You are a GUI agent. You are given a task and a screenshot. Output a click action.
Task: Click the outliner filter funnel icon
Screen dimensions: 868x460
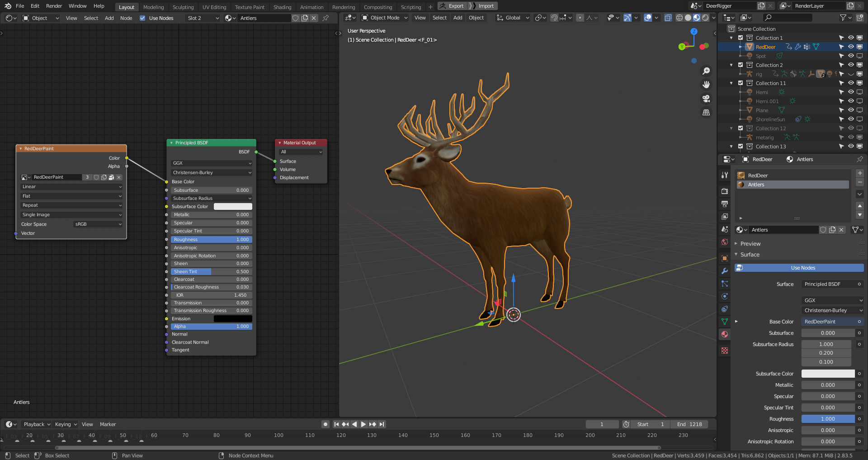click(843, 17)
